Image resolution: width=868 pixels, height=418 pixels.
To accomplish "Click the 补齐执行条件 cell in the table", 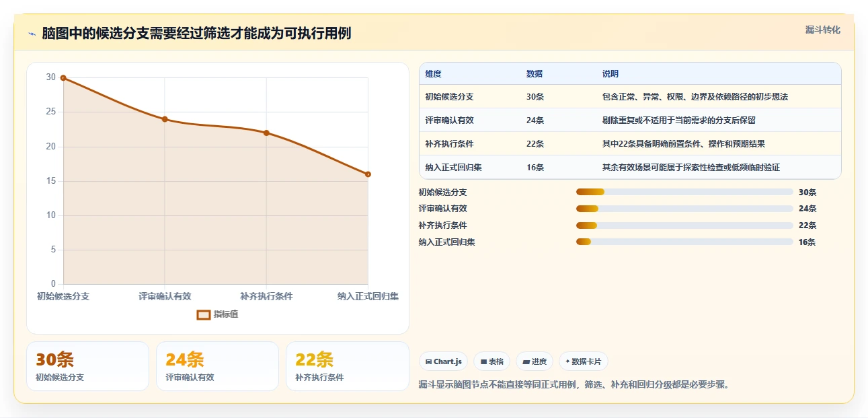I will click(x=449, y=144).
